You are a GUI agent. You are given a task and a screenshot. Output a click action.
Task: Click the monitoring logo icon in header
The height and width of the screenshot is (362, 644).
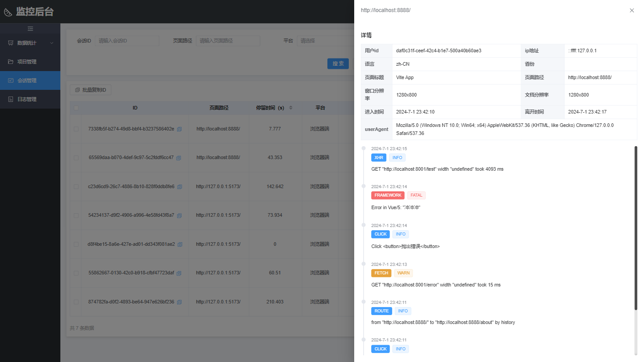click(x=8, y=12)
